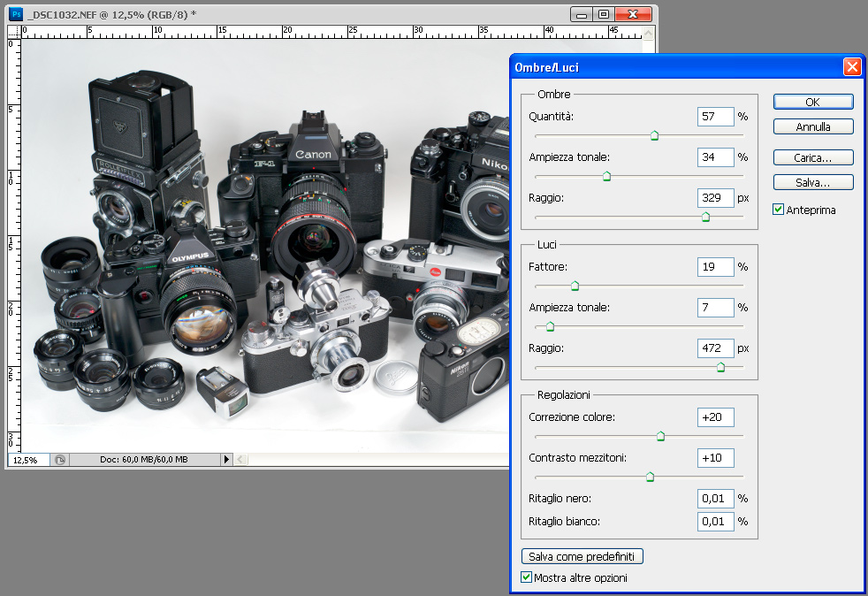Screen dimensions: 868x596
Task: Click the Contrasto mezzitoni value field
Action: click(x=715, y=458)
